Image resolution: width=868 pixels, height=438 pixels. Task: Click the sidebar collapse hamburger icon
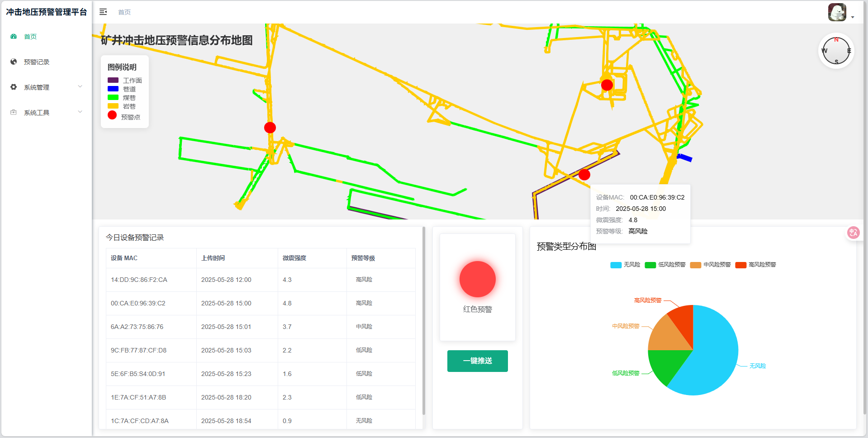point(103,12)
